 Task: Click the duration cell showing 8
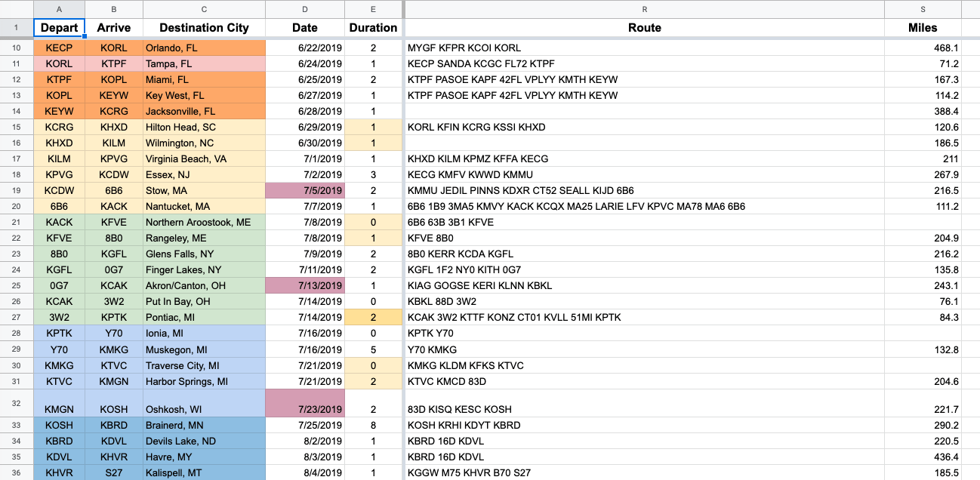click(x=373, y=426)
